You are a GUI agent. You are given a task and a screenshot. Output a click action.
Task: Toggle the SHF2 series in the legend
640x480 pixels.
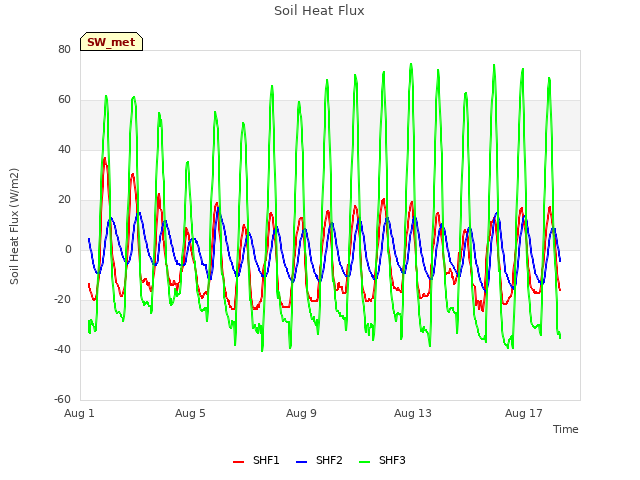pyautogui.click(x=319, y=460)
